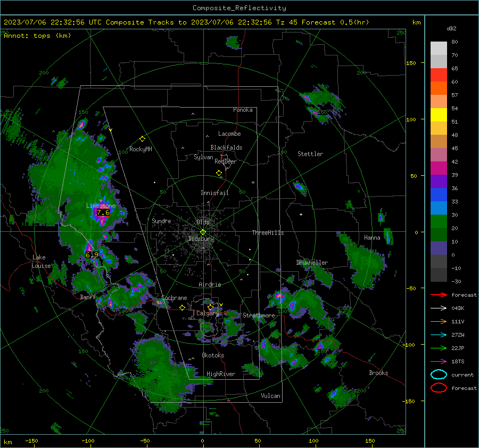Click the magenta 18TS arrow legend entry
This screenshot has width=479, height=448.
[439, 362]
